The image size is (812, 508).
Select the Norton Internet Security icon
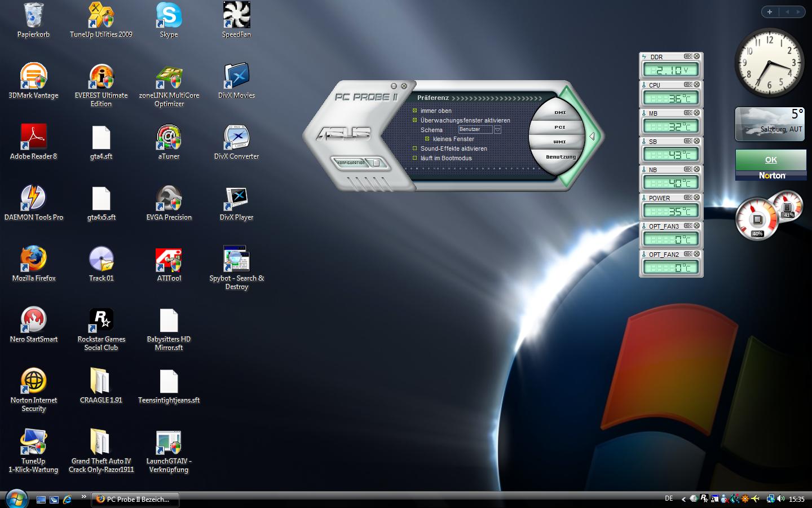pyautogui.click(x=33, y=390)
